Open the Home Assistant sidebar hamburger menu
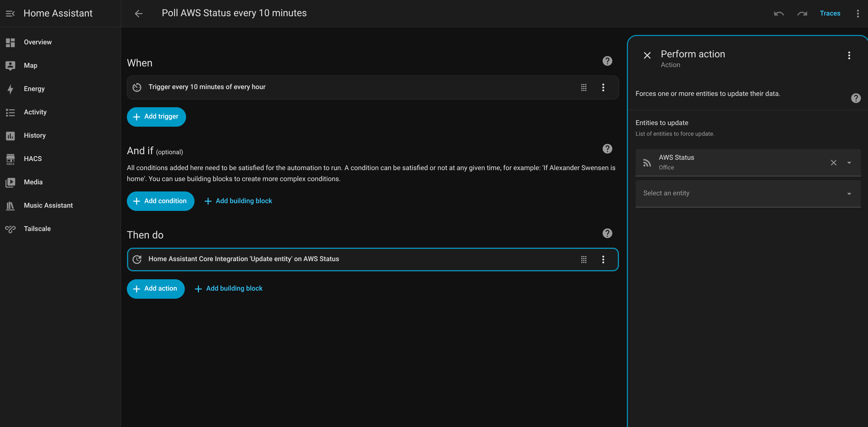868x427 pixels. (x=10, y=14)
